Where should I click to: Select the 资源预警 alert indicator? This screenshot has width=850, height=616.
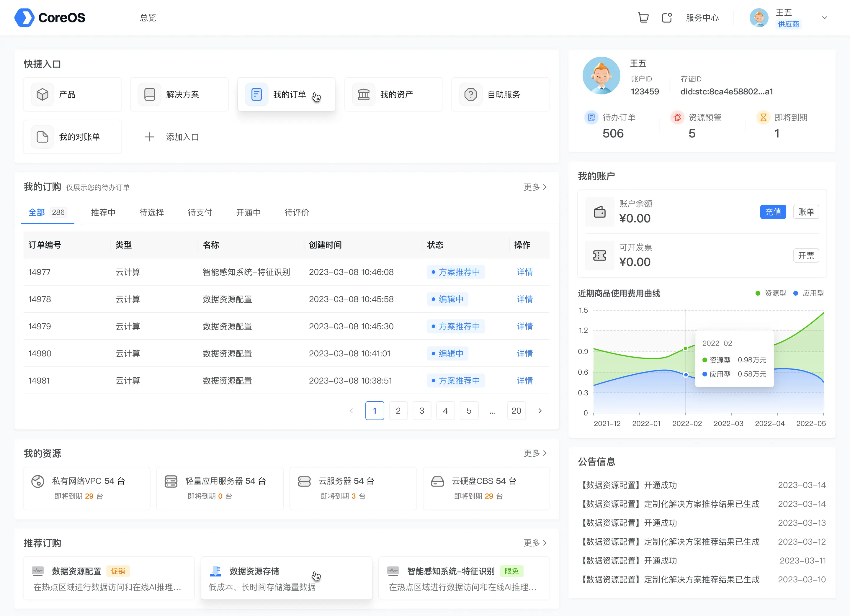tap(692, 125)
